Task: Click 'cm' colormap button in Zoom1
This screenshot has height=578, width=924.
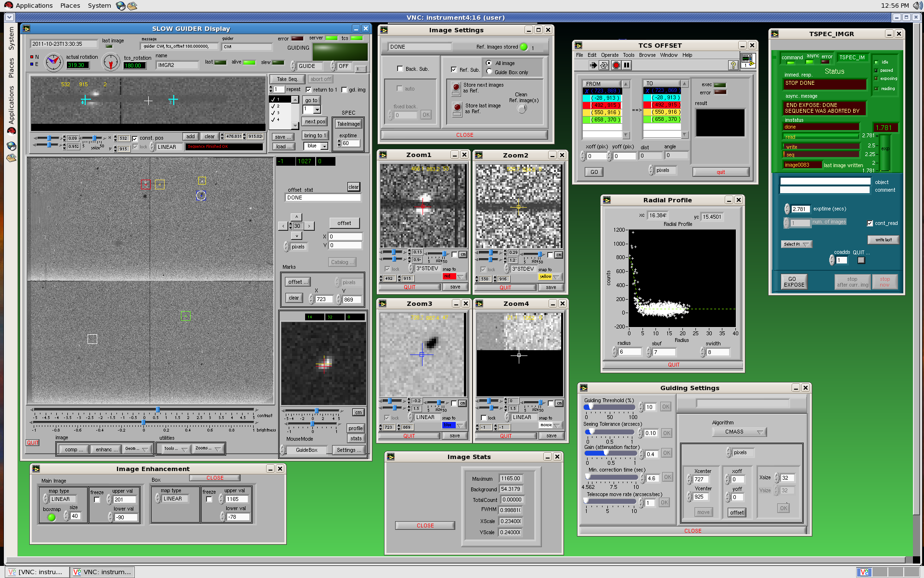Action: click(x=462, y=254)
